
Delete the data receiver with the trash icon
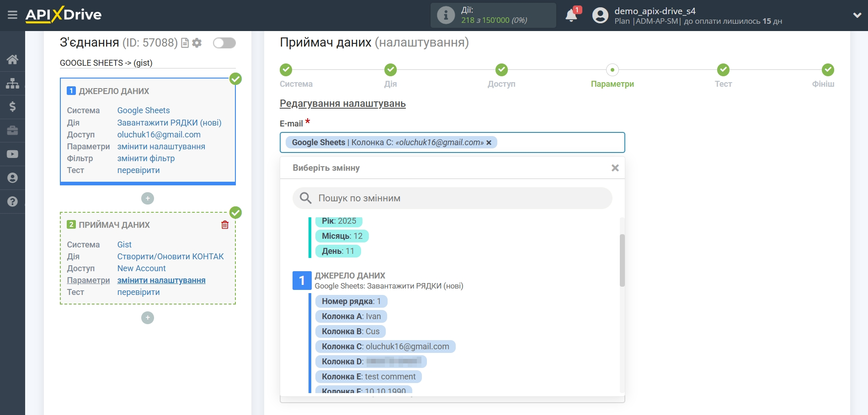tap(225, 225)
